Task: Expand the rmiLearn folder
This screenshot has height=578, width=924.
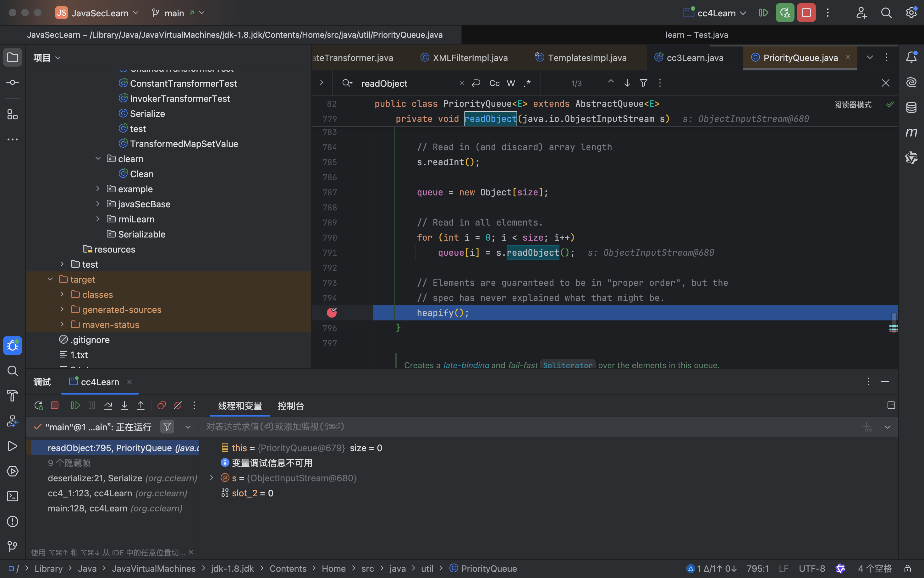Action: [98, 219]
